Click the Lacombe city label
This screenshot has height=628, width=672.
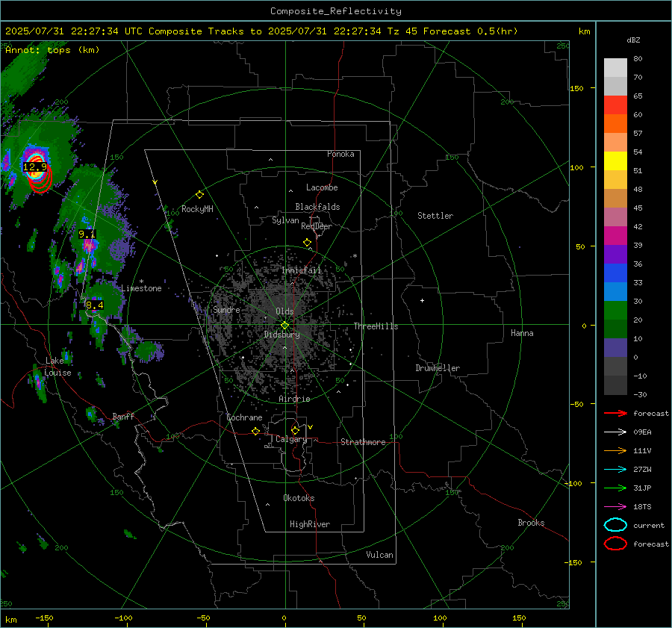point(322,187)
